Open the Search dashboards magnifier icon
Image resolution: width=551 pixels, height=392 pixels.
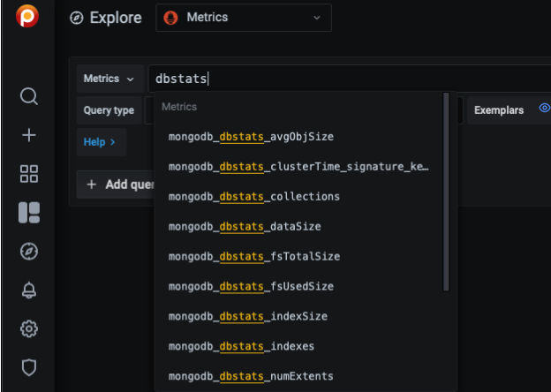point(28,96)
